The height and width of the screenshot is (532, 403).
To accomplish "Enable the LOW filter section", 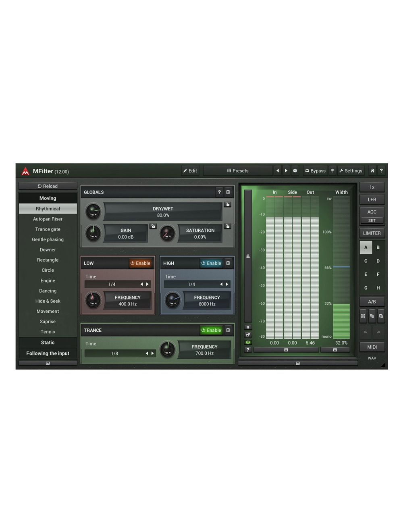I will coord(141,263).
